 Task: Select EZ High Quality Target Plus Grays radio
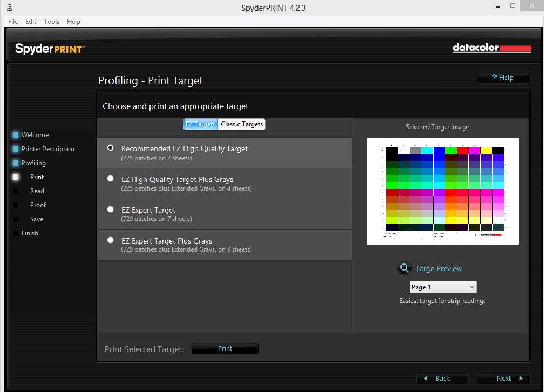[x=110, y=179]
